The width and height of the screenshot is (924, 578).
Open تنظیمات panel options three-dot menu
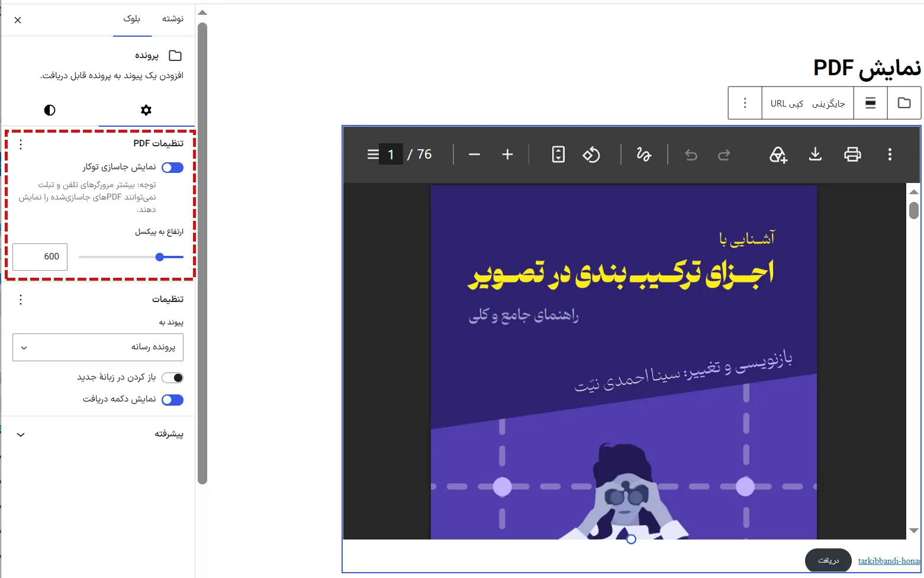click(x=21, y=300)
